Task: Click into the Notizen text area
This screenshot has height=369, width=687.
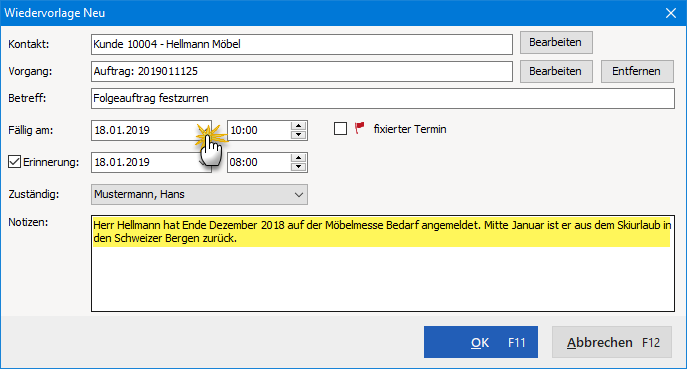Action: (382, 263)
